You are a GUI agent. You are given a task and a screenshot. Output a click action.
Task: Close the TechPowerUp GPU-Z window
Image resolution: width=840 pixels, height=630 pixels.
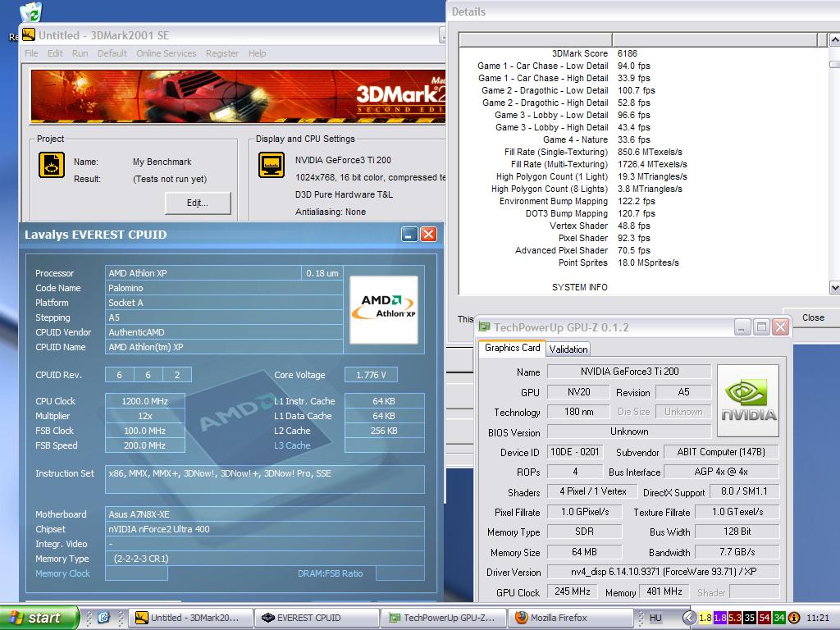(x=781, y=326)
